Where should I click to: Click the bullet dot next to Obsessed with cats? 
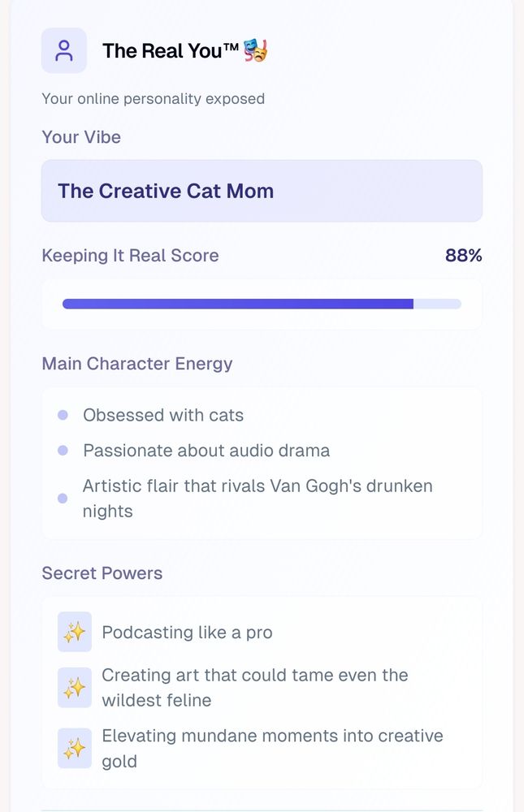pyautogui.click(x=63, y=415)
